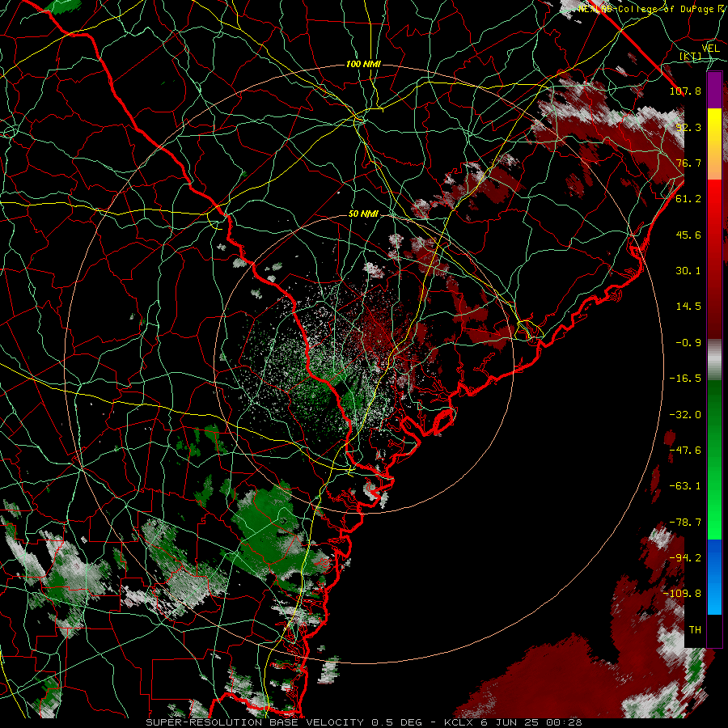
Task: Pick the black TH segment of the color bar
Action: coord(714,630)
